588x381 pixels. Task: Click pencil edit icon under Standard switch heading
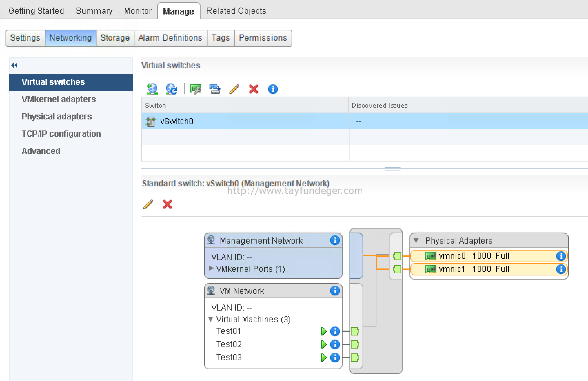tap(148, 204)
